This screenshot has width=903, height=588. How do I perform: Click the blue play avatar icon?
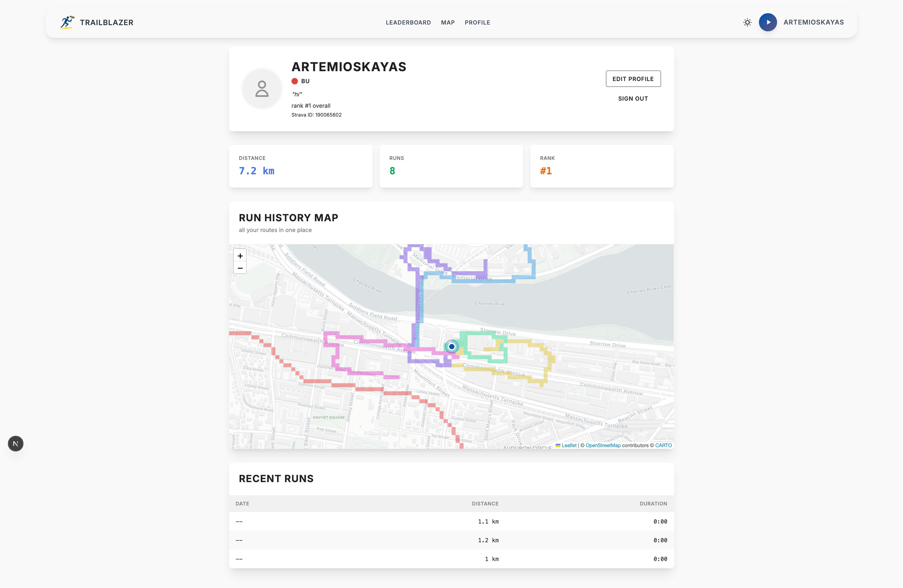point(768,22)
